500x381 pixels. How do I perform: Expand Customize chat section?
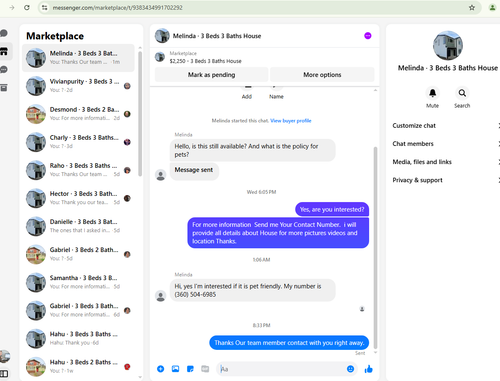446,126
